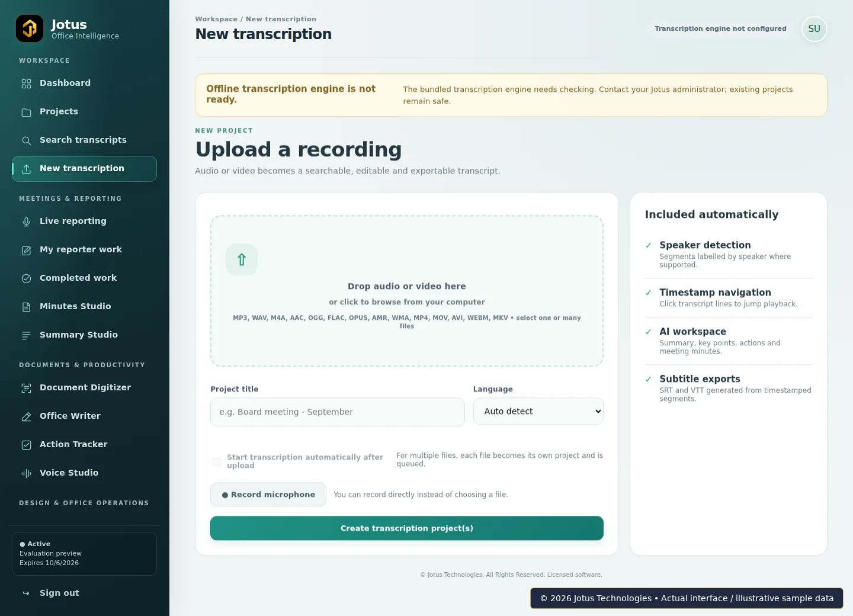Toggle Start transcription automatically after upload
Viewport: 853px width, 616px height.
coord(216,461)
